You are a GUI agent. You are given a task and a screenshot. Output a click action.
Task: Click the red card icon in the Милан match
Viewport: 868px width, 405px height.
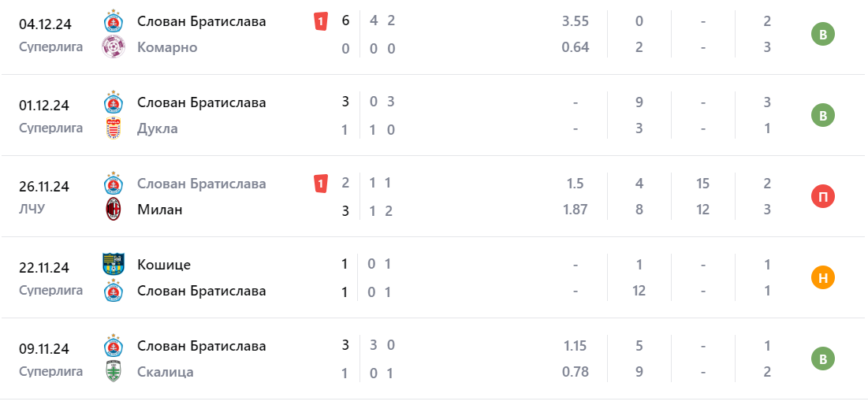point(320,184)
